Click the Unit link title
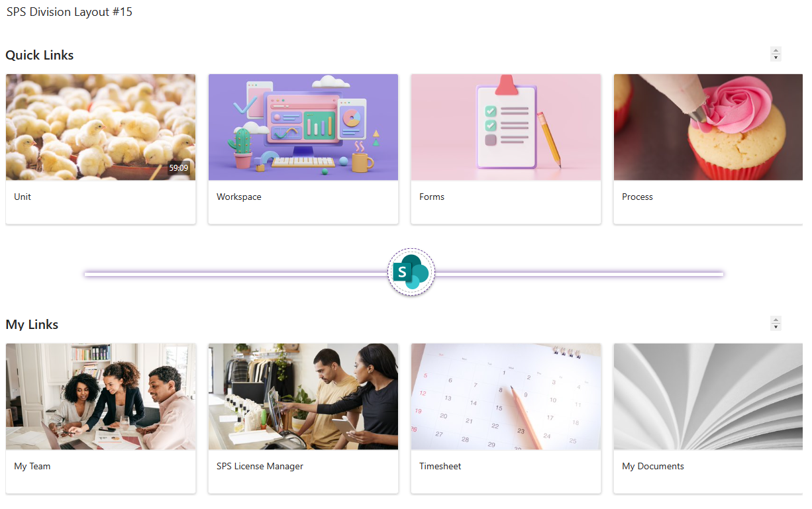The height and width of the screenshot is (509, 812). click(x=23, y=197)
